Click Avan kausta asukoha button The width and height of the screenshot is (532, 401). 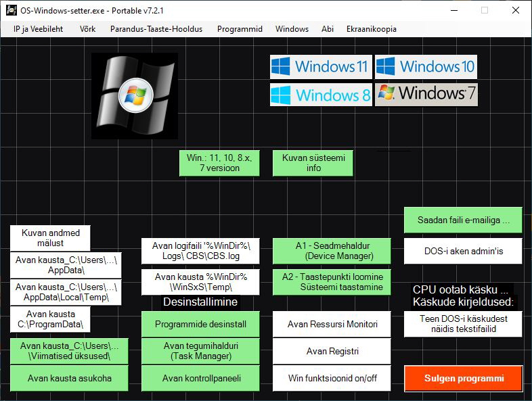pos(69,378)
